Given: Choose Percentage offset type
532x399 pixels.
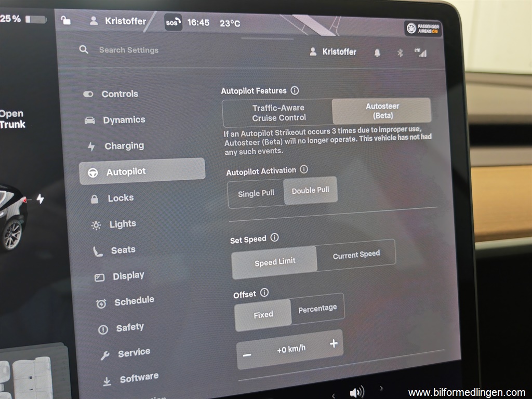Looking at the screenshot, I should pyautogui.click(x=317, y=309).
